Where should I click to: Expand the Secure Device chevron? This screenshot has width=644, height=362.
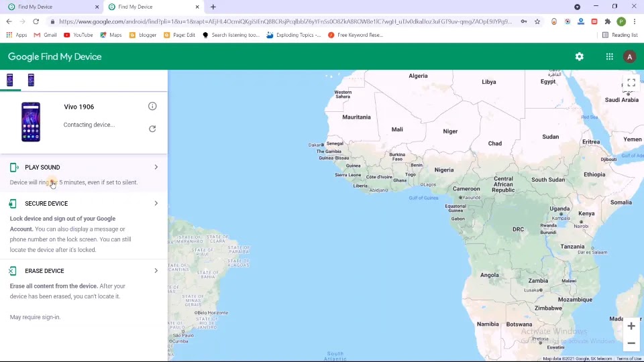pyautogui.click(x=156, y=203)
